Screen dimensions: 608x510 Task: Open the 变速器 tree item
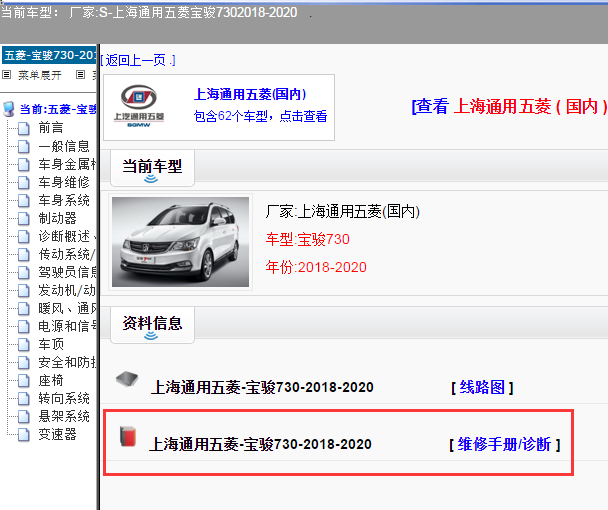pyautogui.click(x=57, y=434)
